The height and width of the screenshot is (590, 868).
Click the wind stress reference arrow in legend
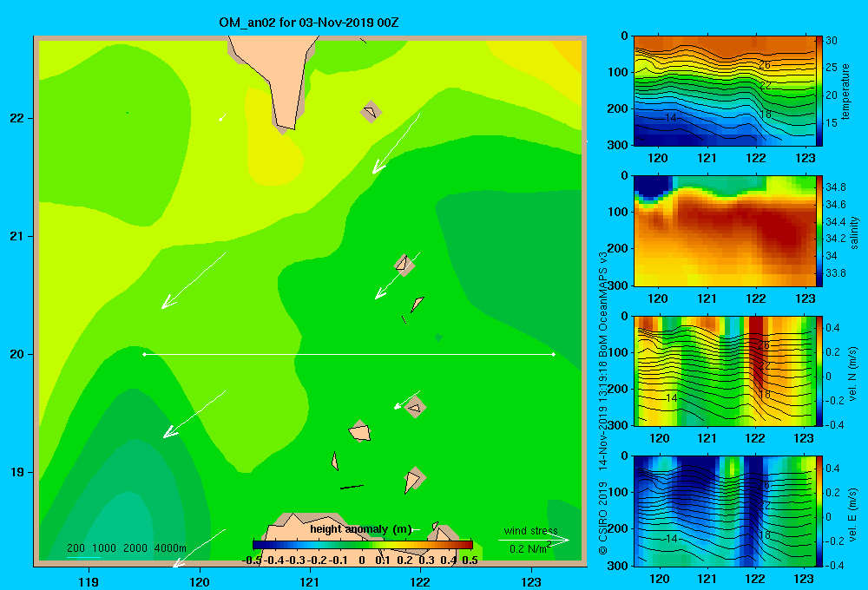[x=534, y=540]
